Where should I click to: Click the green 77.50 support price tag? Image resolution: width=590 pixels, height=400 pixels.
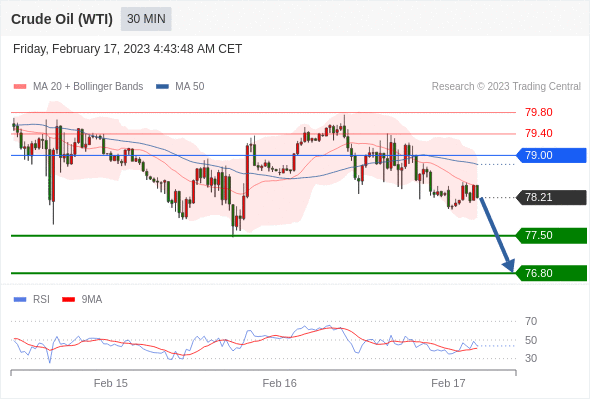coord(551,236)
